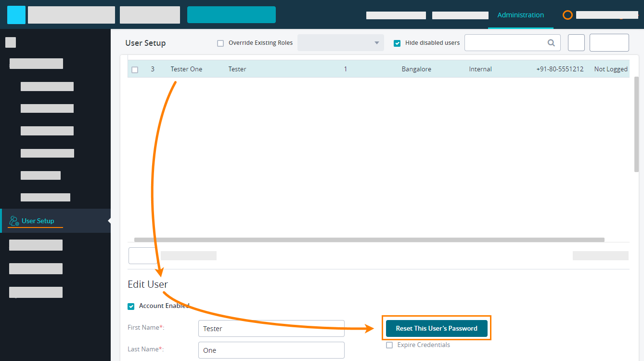The width and height of the screenshot is (644, 361).
Task: Click the Last Name input field
Action: click(x=271, y=350)
